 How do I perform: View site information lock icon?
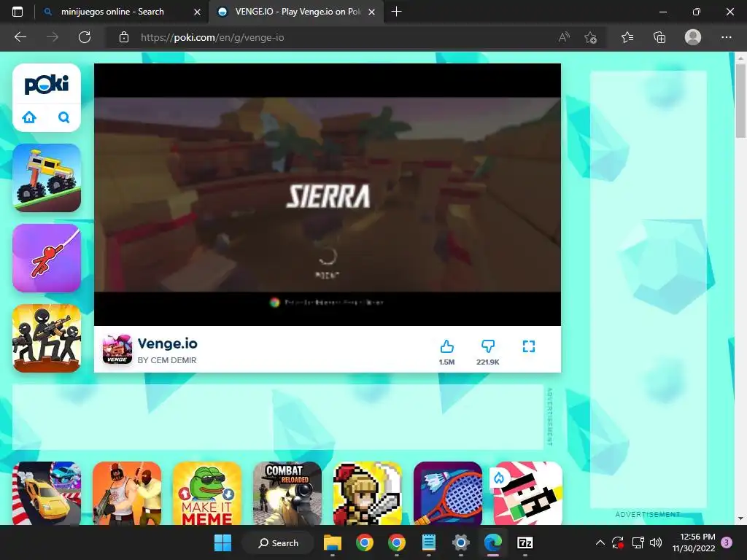point(124,37)
